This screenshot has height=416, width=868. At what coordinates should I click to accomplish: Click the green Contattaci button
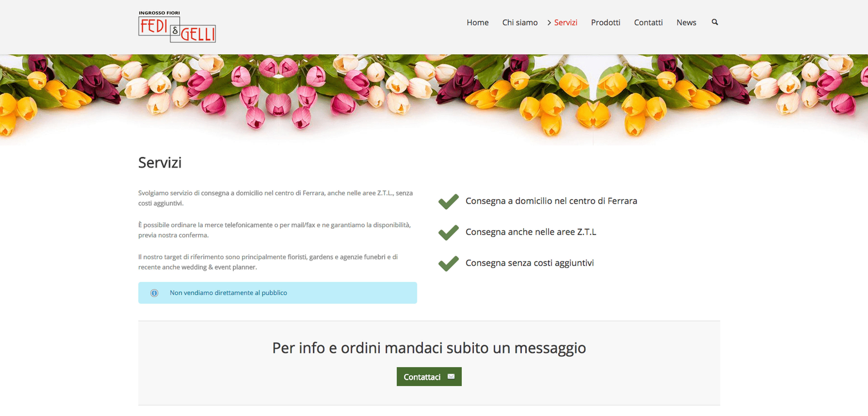429,377
